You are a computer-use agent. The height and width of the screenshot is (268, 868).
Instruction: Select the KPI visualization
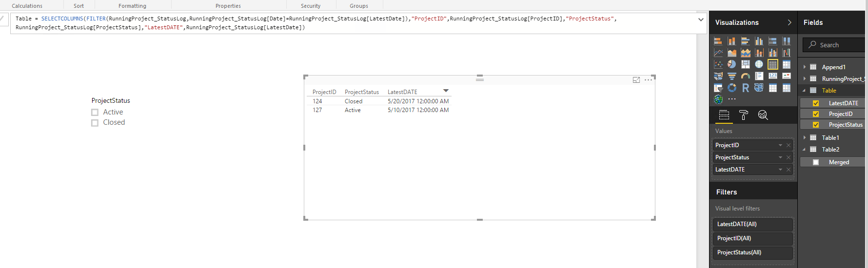coord(787,76)
